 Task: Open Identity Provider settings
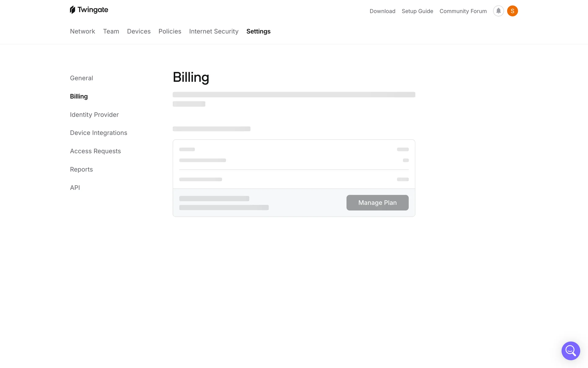(94, 114)
